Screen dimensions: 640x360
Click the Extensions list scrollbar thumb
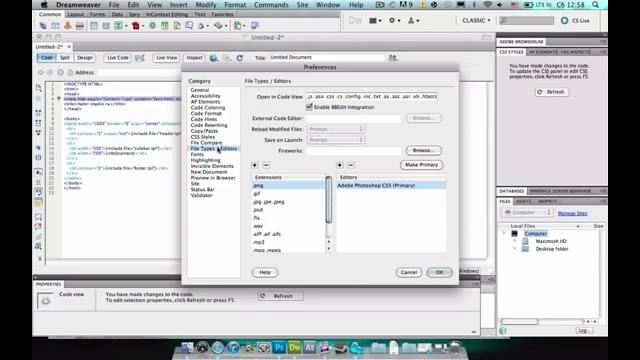coord(329,200)
